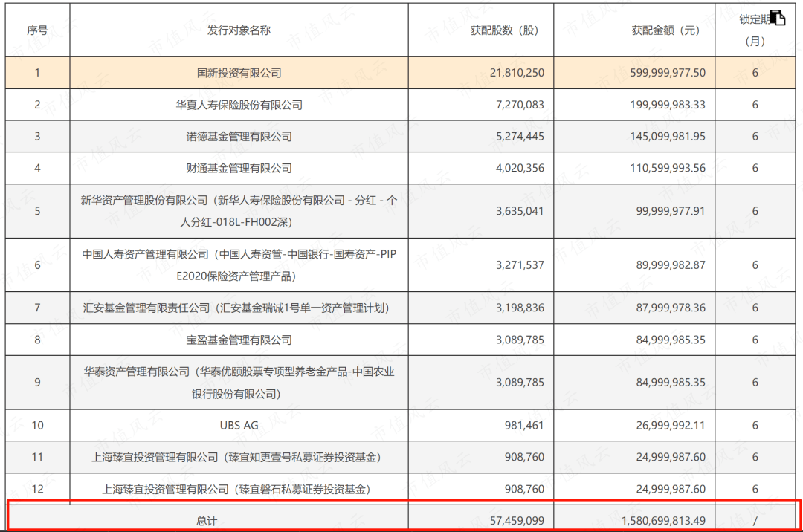This screenshot has width=803, height=532.
Task: Select amount 26,999,992.11
Action: pyautogui.click(x=671, y=425)
